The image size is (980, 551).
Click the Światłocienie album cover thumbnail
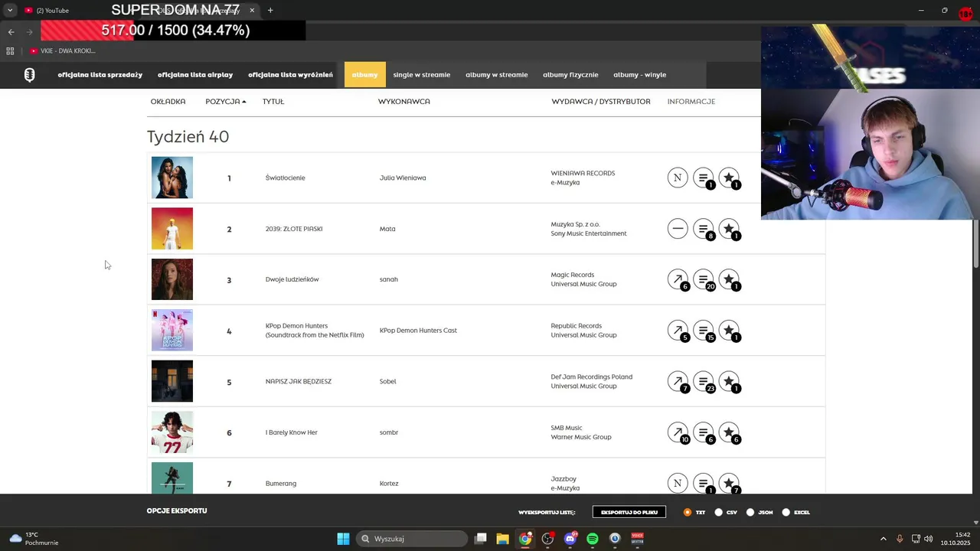coord(172,178)
